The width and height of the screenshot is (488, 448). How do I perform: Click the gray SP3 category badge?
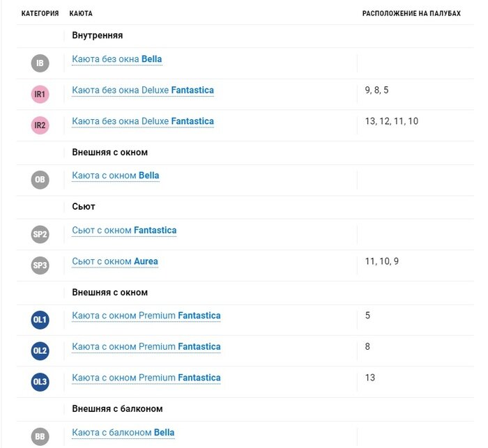click(x=40, y=265)
